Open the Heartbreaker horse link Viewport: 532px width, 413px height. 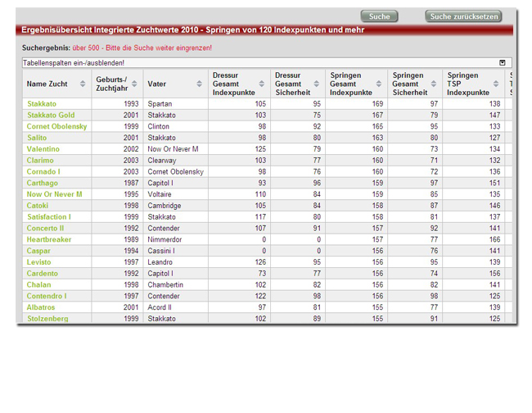pos(49,239)
